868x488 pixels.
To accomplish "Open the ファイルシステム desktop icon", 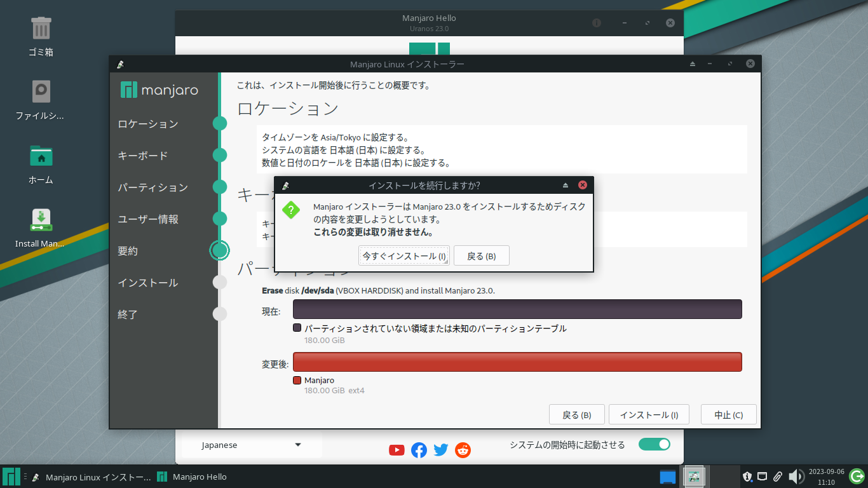I will (x=41, y=91).
